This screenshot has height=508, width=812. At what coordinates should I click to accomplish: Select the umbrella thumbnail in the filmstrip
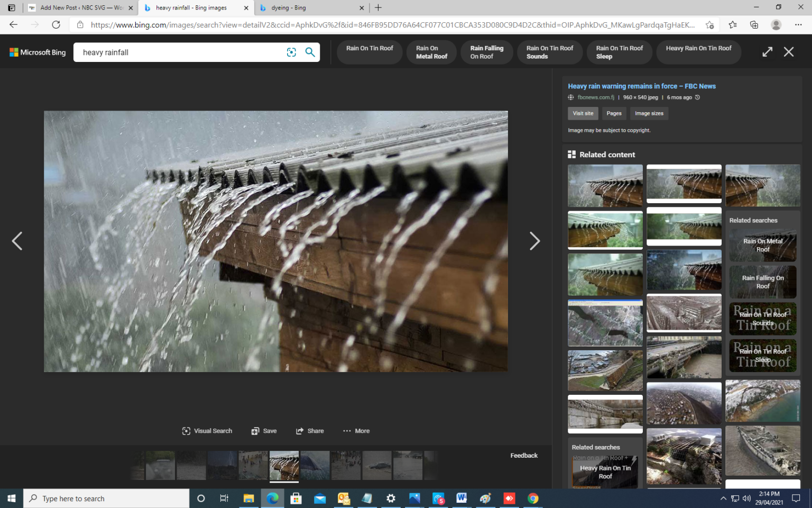coord(315,466)
